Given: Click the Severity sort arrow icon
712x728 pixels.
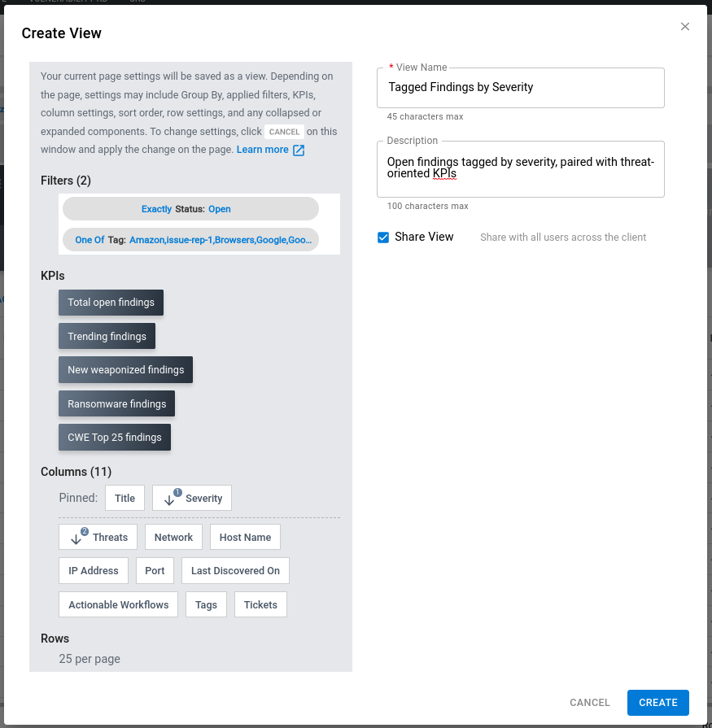Looking at the screenshot, I should click(169, 499).
